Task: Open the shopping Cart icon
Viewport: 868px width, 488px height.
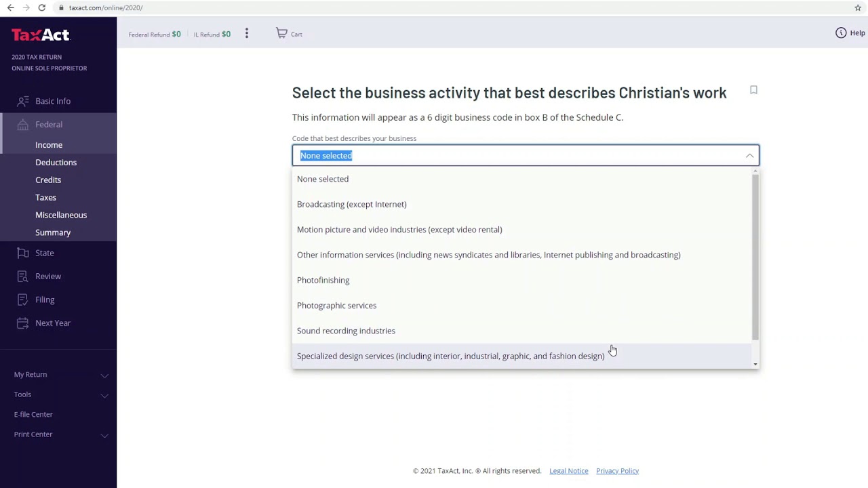Action: pyautogui.click(x=281, y=33)
